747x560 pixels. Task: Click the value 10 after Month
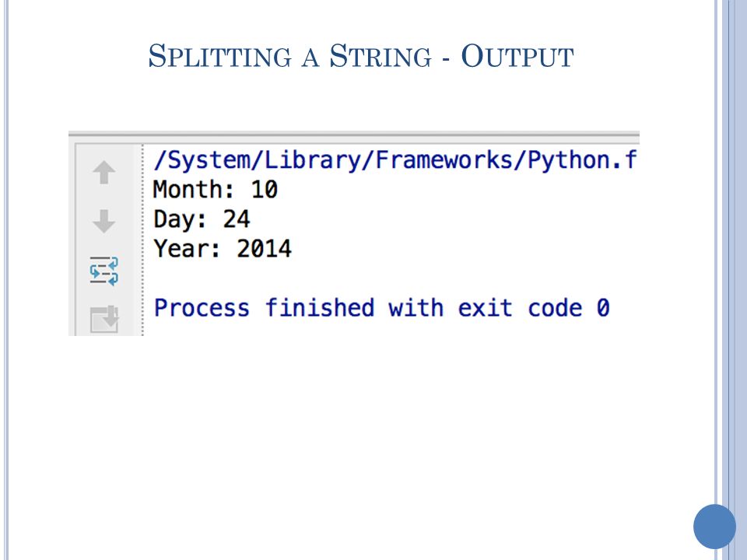(265, 190)
